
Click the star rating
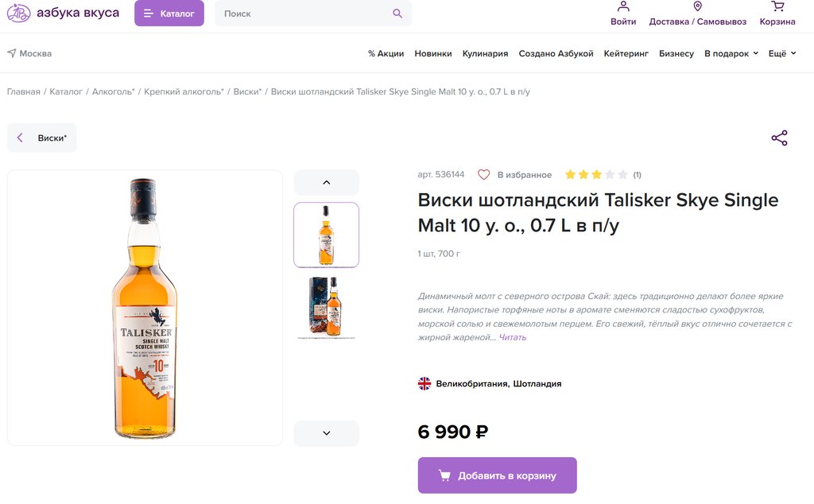click(596, 174)
